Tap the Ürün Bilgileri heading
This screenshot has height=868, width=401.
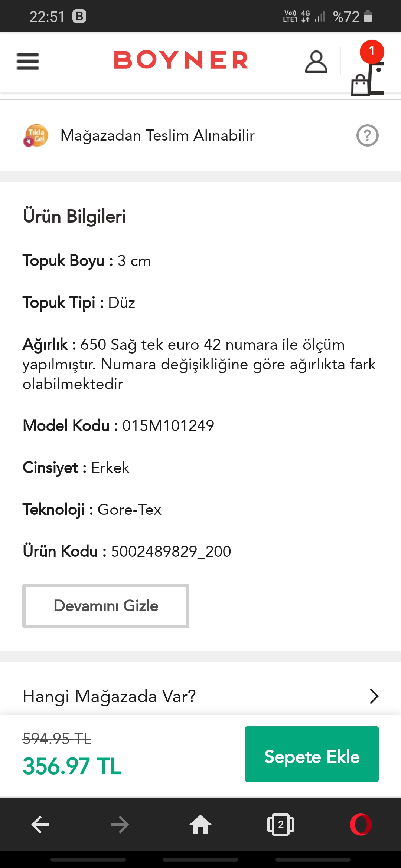click(x=74, y=216)
